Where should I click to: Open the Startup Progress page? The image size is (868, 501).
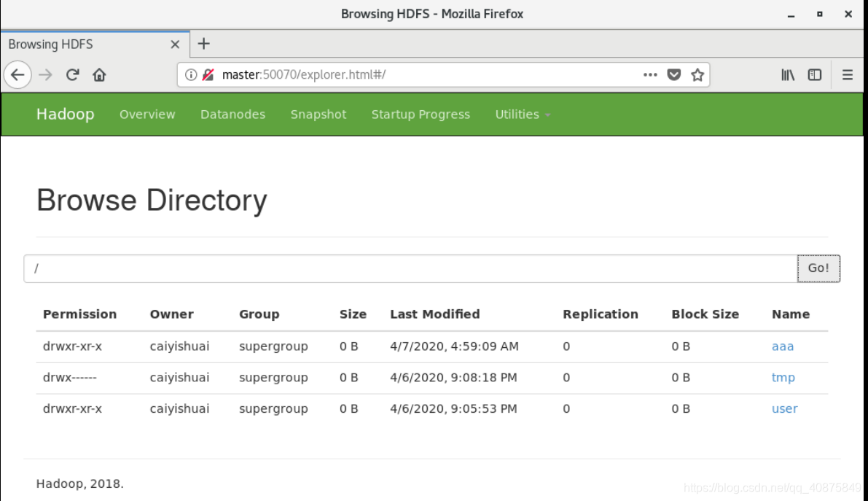[x=421, y=114]
